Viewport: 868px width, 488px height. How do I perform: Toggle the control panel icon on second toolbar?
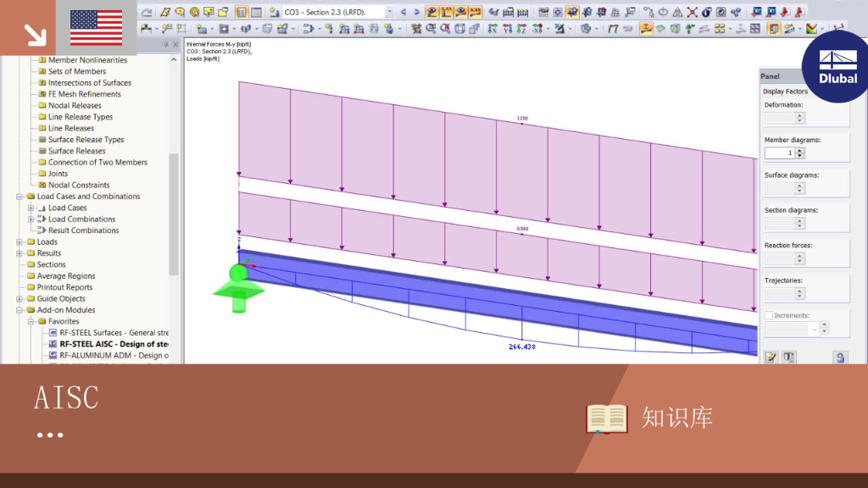pos(773,29)
